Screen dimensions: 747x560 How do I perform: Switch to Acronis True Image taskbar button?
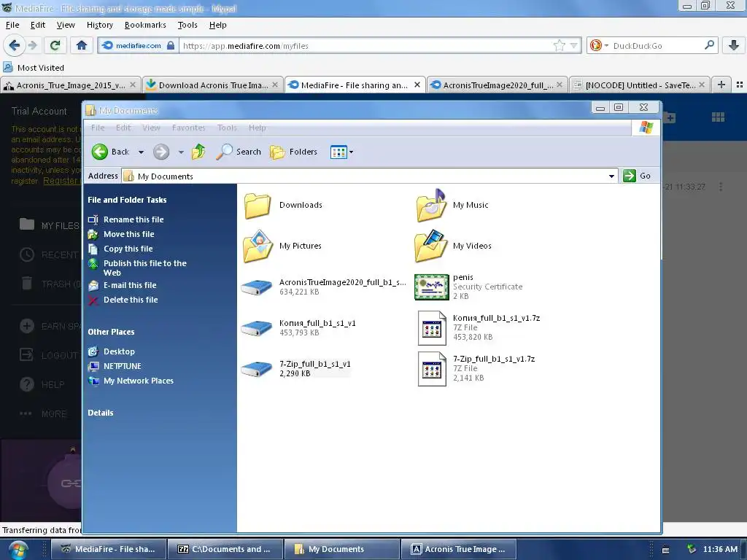point(459,549)
